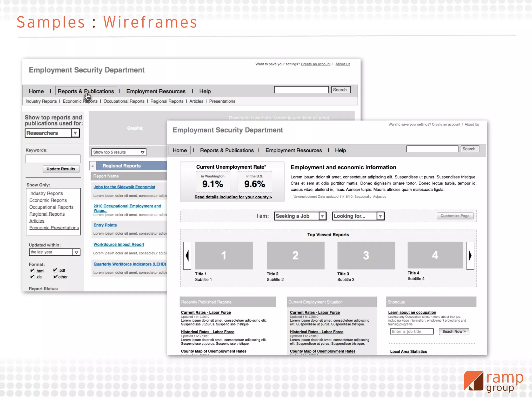The width and height of the screenshot is (532, 399).
Task: Collapse the Regional Reports section minus icon
Action: pyautogui.click(x=92, y=166)
